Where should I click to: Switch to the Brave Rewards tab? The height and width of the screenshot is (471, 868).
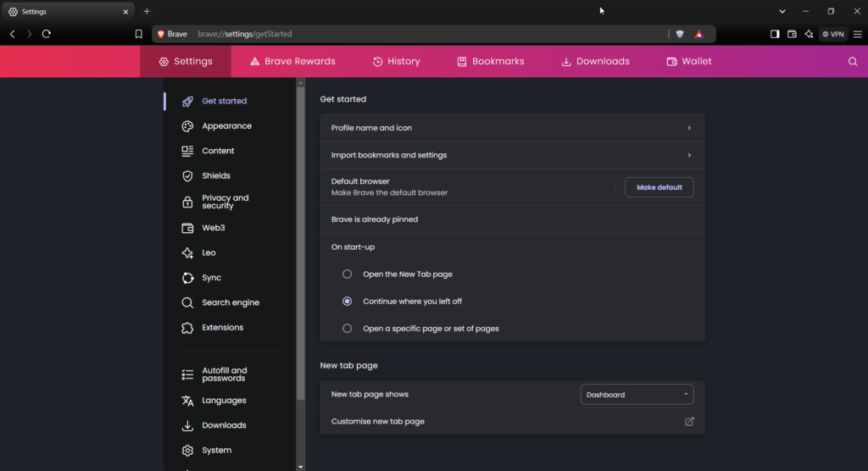coord(292,62)
